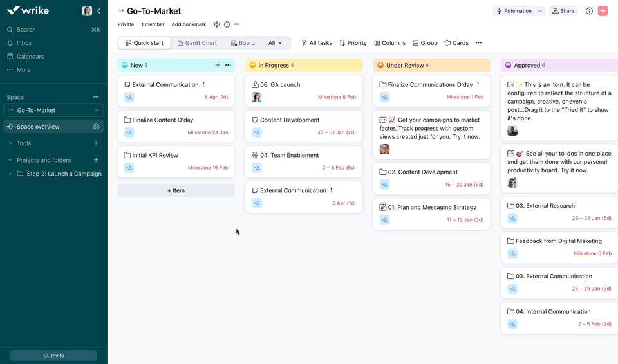
Task: Open the All views dropdown
Action: coord(275,43)
